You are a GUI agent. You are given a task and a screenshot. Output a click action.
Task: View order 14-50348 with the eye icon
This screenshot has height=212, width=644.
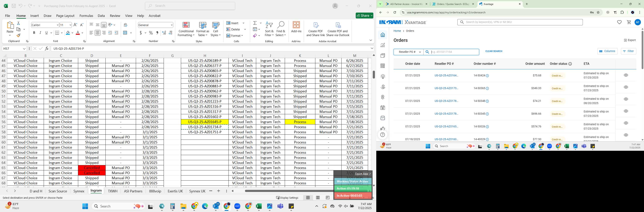pyautogui.click(x=626, y=99)
